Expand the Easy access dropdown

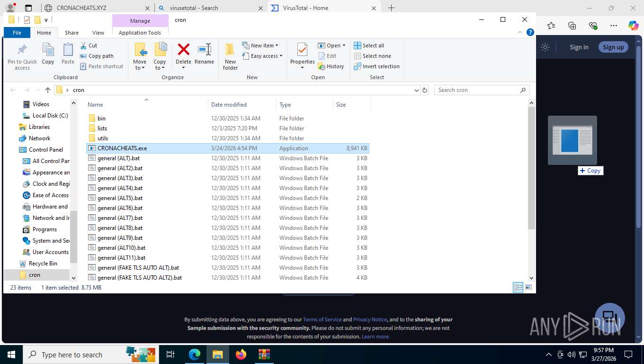pos(262,56)
